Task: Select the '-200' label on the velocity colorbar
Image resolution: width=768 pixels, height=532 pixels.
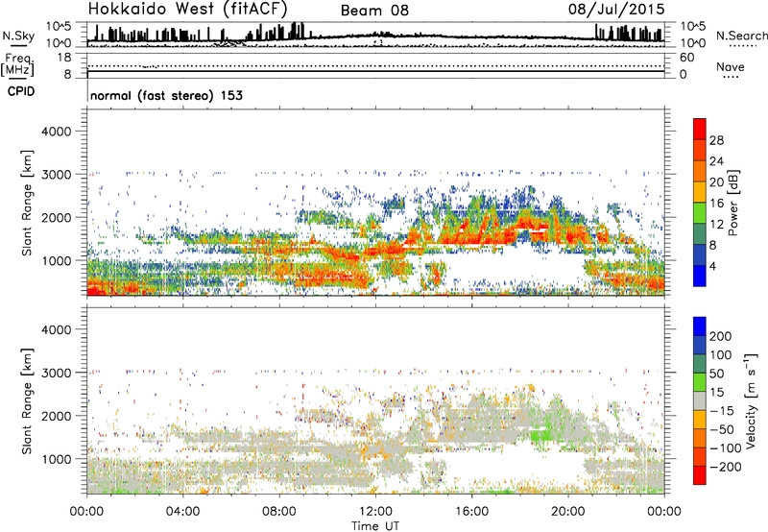Action: [726, 467]
